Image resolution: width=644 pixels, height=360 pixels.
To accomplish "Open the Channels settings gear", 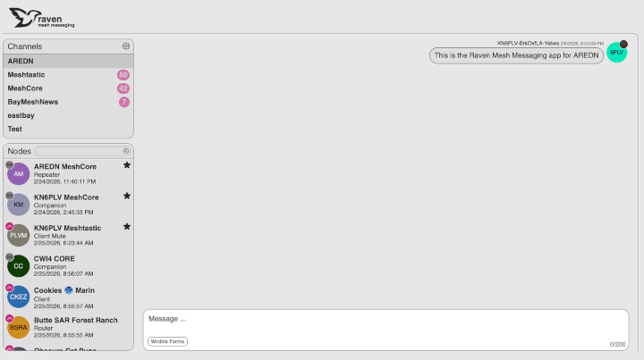I will click(126, 46).
